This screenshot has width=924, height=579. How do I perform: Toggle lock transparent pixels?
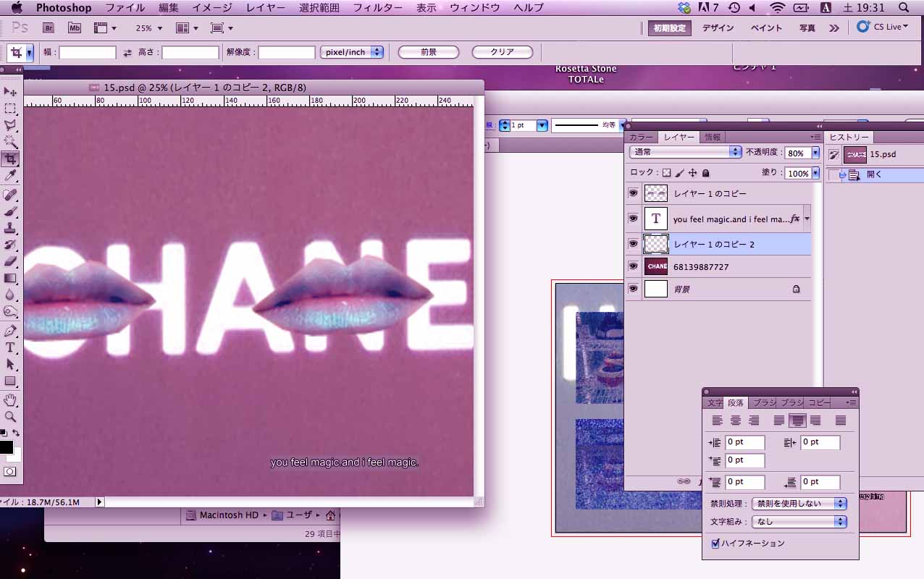(667, 173)
